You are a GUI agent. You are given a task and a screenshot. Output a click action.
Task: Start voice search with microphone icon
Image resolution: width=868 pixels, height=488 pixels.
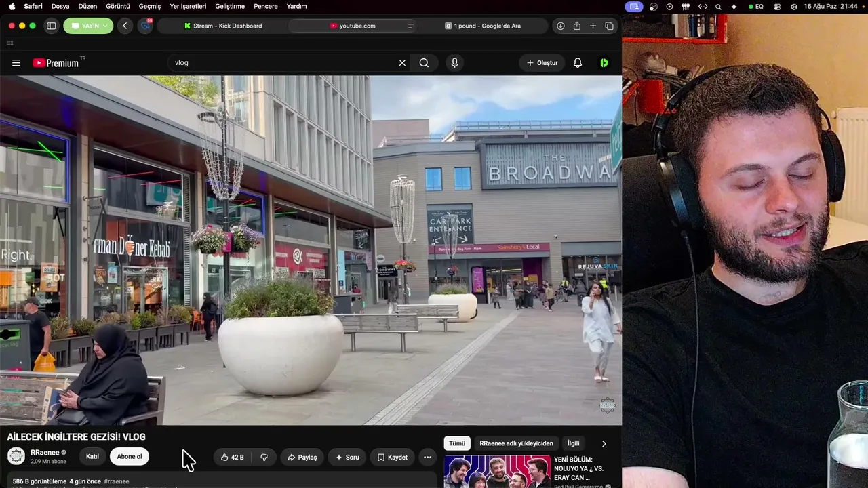(x=454, y=63)
